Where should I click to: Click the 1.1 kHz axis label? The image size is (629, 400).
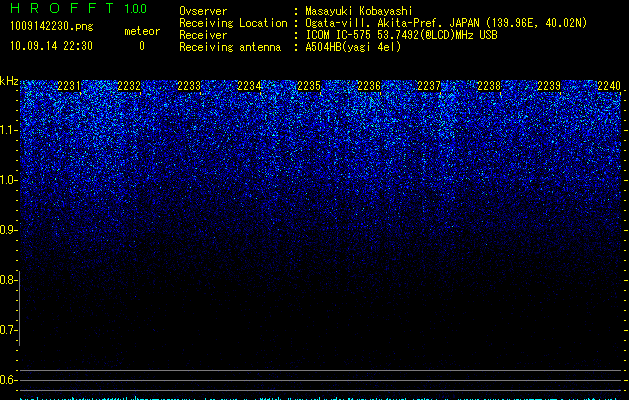[x=8, y=130]
